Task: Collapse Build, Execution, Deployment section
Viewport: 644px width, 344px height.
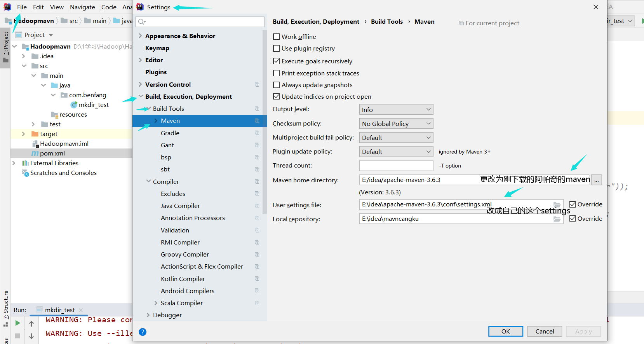Action: tap(140, 96)
